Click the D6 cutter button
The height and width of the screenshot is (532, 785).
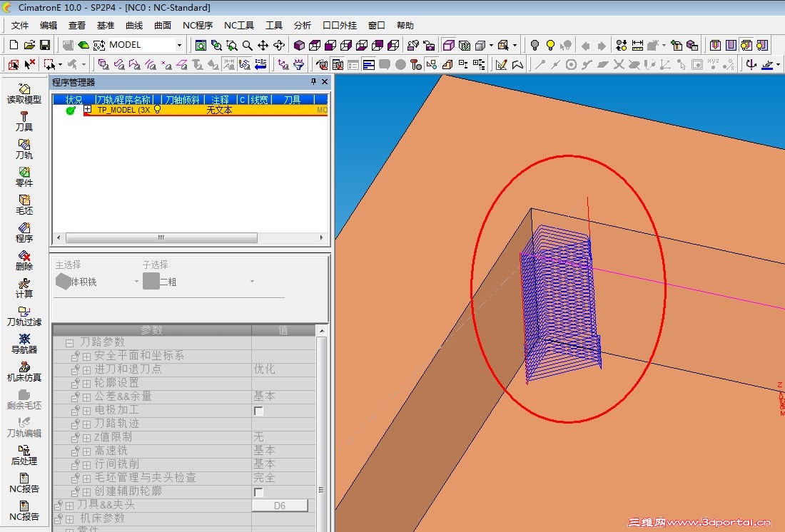pos(279,506)
